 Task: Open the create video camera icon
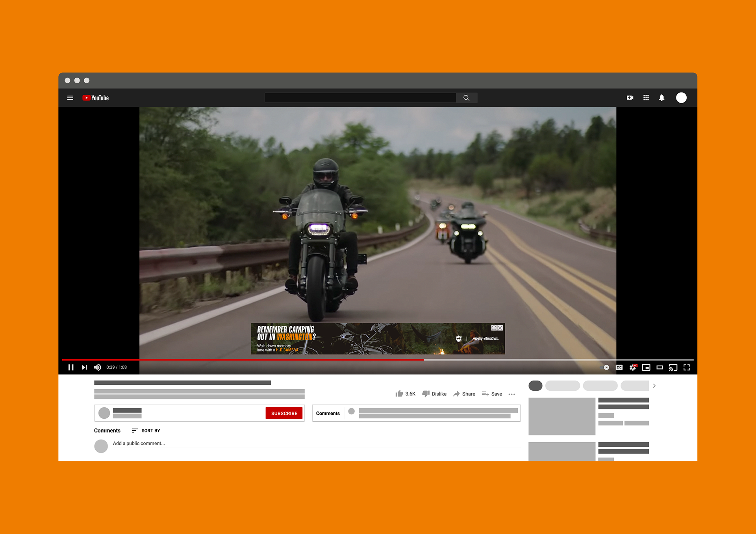630,98
